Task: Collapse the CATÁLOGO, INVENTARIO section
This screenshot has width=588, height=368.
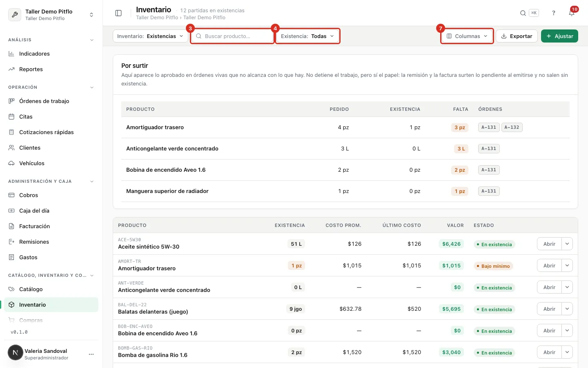Action: tap(91, 276)
